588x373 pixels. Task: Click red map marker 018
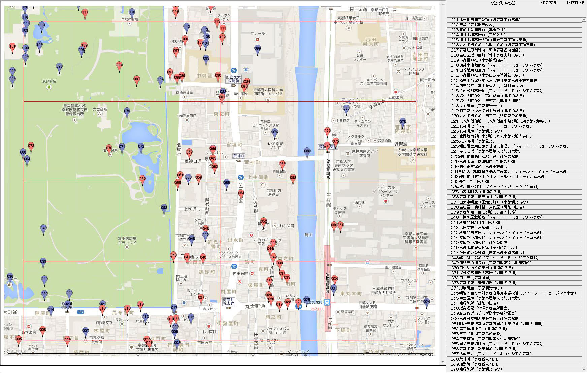[140, 306]
